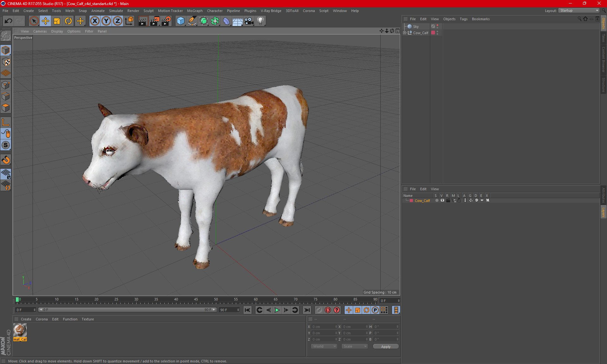The width and height of the screenshot is (607, 364).
Task: Open the Display viewport menu
Action: pos(57,31)
